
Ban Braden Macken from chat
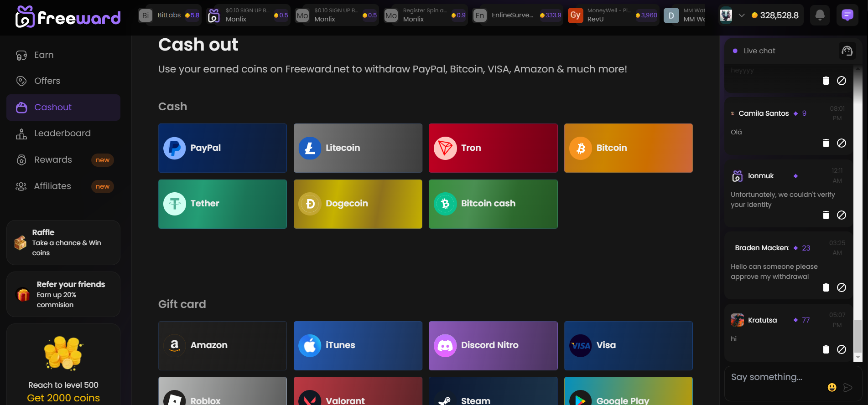pyautogui.click(x=842, y=287)
